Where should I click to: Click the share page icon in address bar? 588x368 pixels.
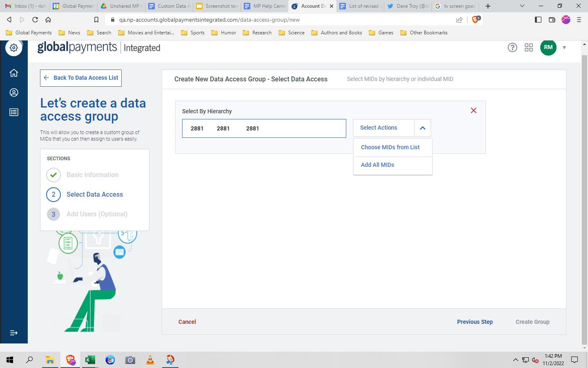click(459, 20)
